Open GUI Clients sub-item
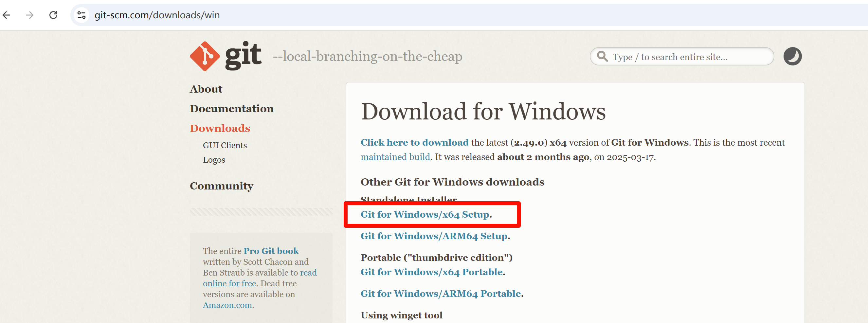868x323 pixels. pos(225,145)
